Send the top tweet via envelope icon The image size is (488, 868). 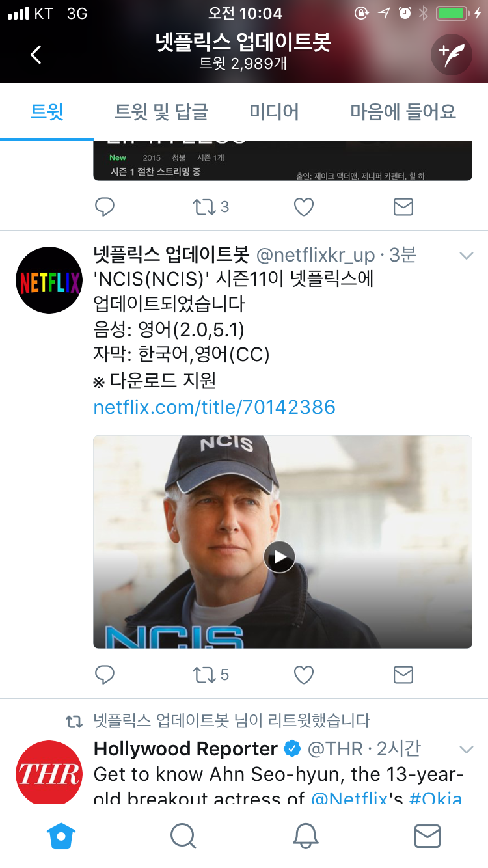coord(403,207)
